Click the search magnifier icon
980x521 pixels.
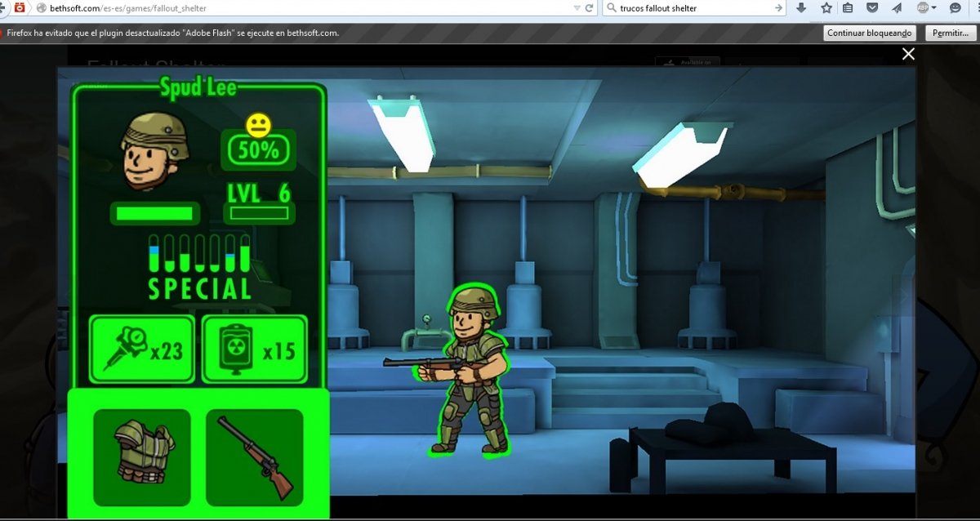(x=612, y=8)
